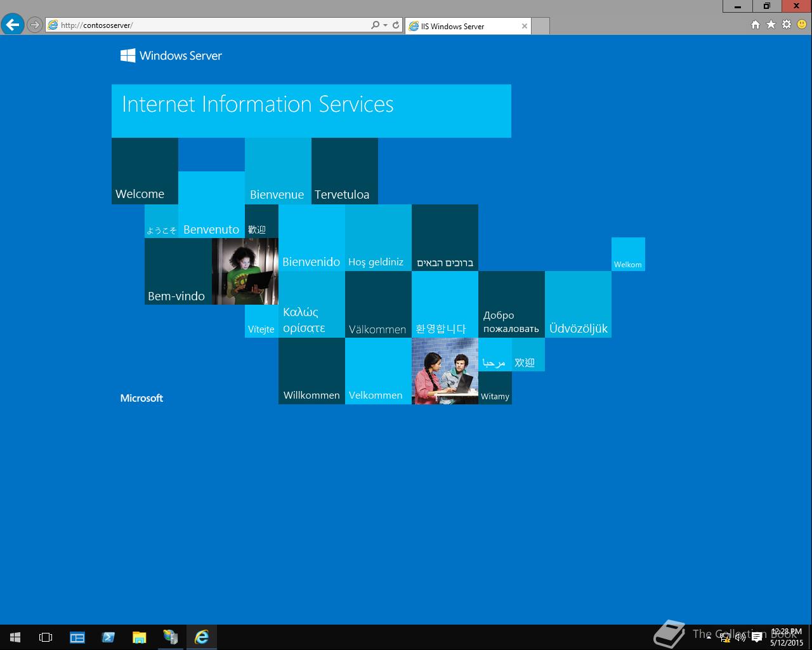The width and height of the screenshot is (812, 650).
Task: Click the Velkommen tile
Action: (378, 371)
